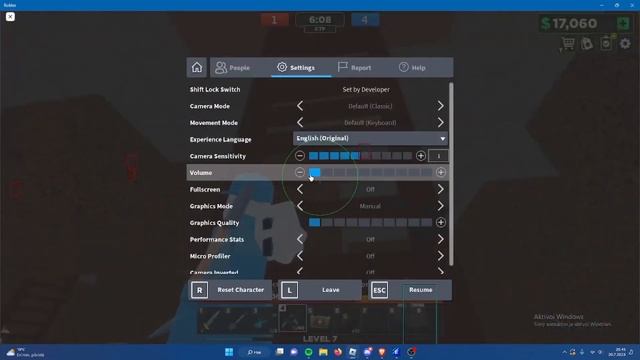Click the green add cash plus button
The width and height of the screenshot is (640, 360).
tap(624, 23)
